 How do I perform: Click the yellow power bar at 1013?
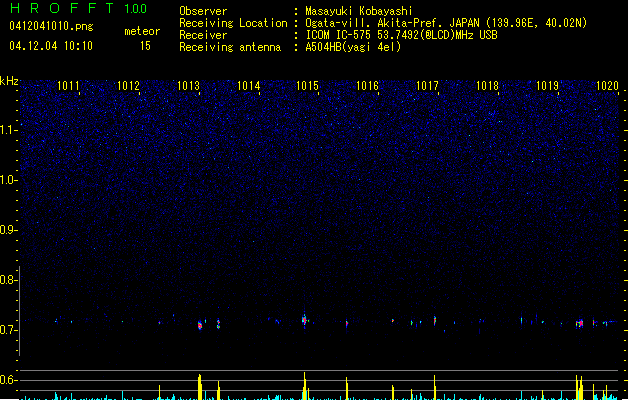(x=200, y=387)
